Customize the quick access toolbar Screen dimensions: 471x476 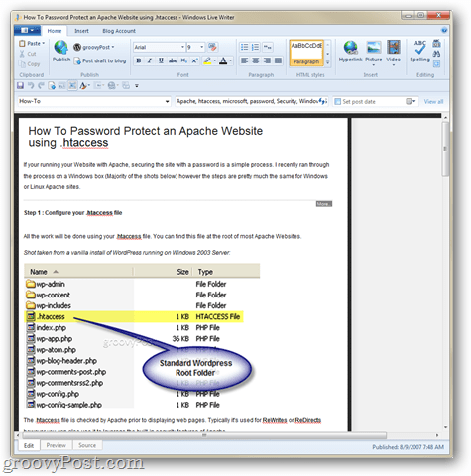tap(137, 86)
